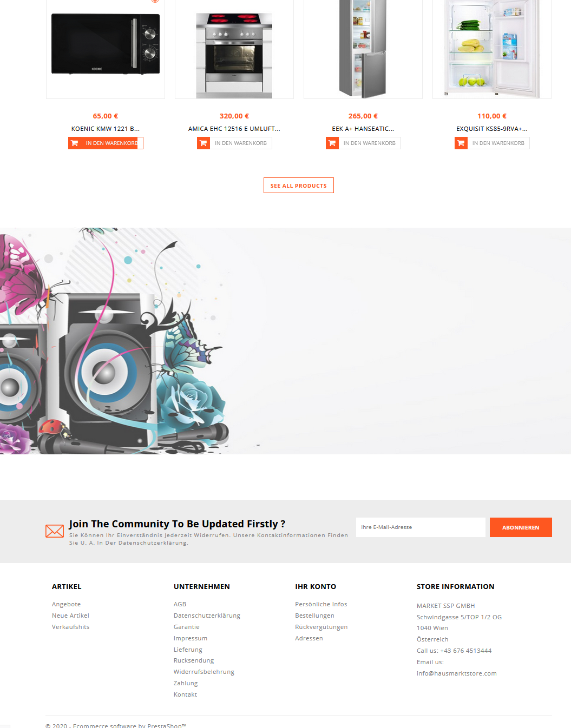
Task: Open the speaker and butterflies banner
Action: click(285, 341)
